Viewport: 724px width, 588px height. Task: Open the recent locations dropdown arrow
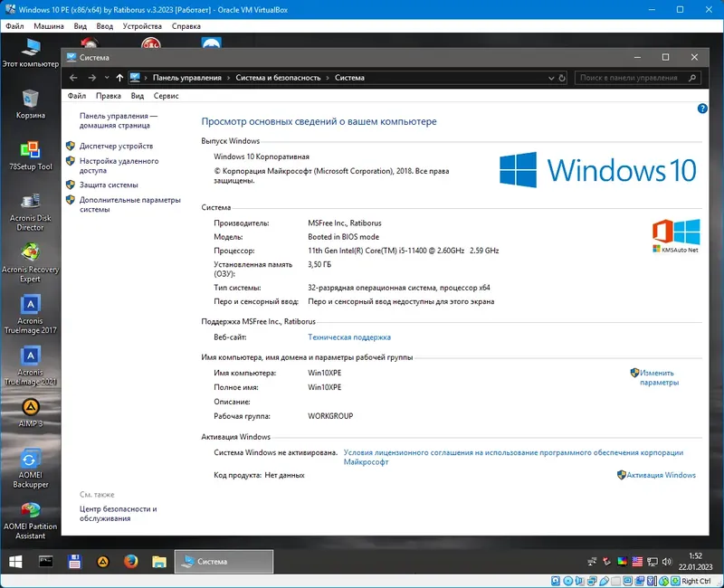click(x=107, y=78)
